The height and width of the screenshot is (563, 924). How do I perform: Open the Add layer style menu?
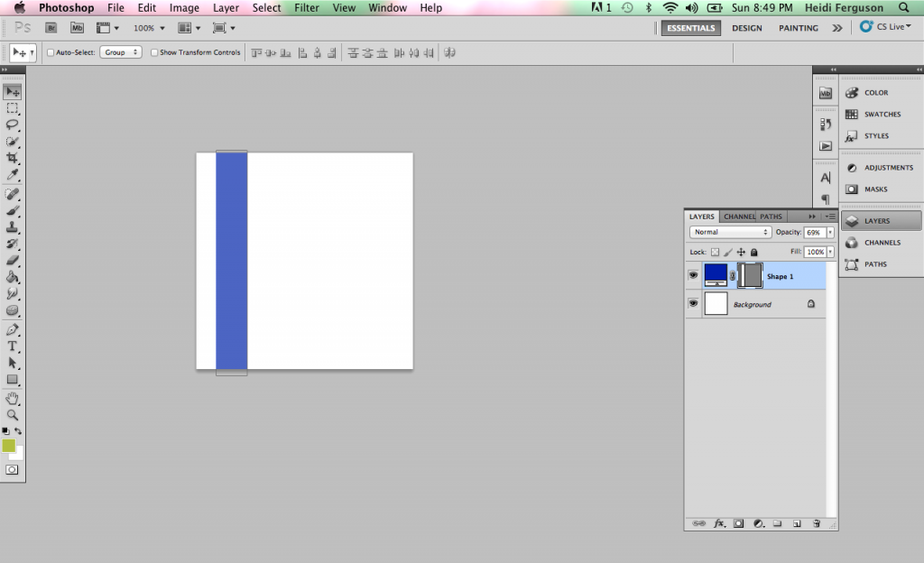click(x=719, y=523)
